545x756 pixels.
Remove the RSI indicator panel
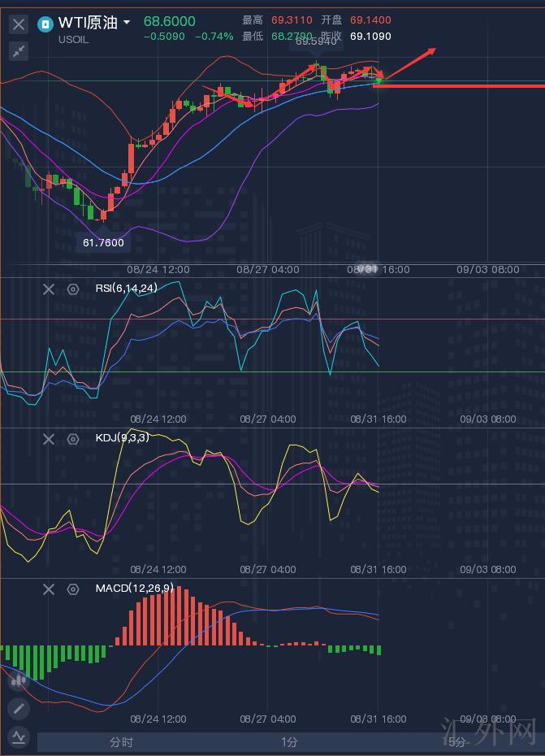(x=48, y=289)
